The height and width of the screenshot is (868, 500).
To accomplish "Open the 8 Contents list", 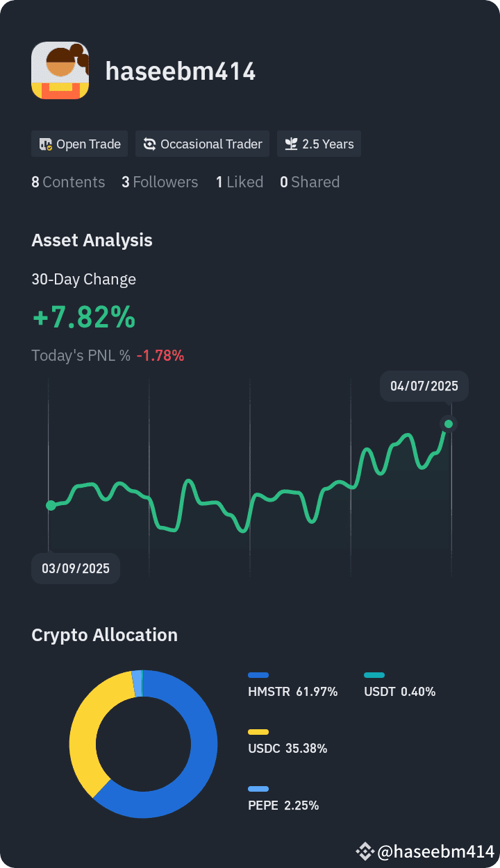I will pyautogui.click(x=68, y=182).
